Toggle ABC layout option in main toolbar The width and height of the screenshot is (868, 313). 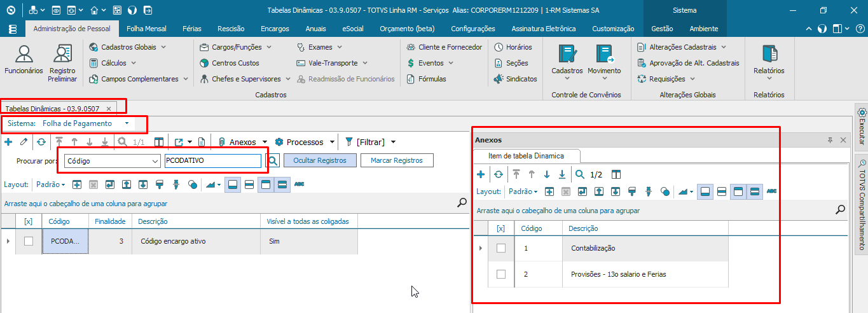300,184
